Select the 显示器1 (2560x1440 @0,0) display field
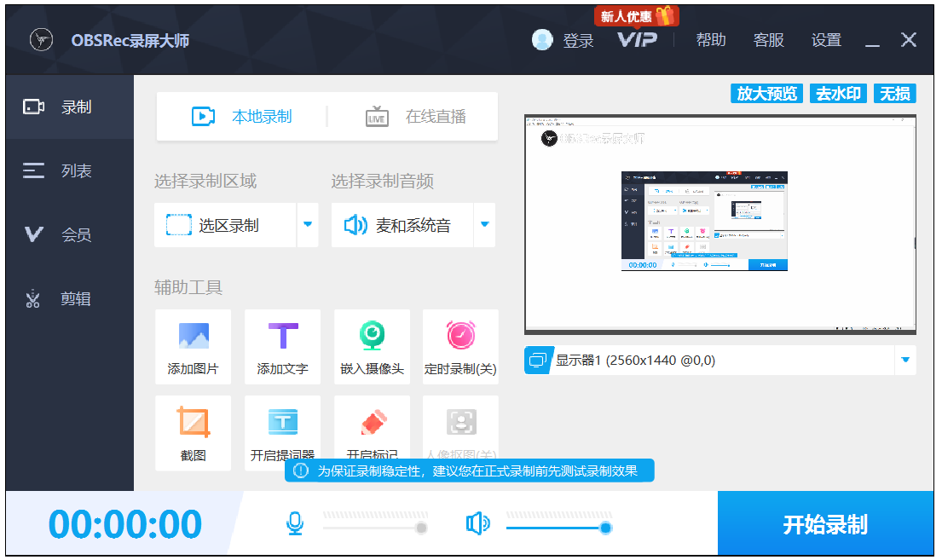 (x=720, y=360)
